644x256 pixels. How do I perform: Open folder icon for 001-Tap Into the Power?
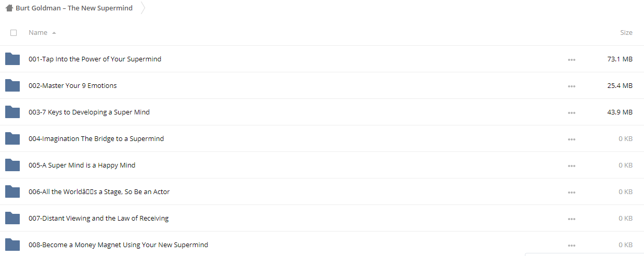pos(12,59)
